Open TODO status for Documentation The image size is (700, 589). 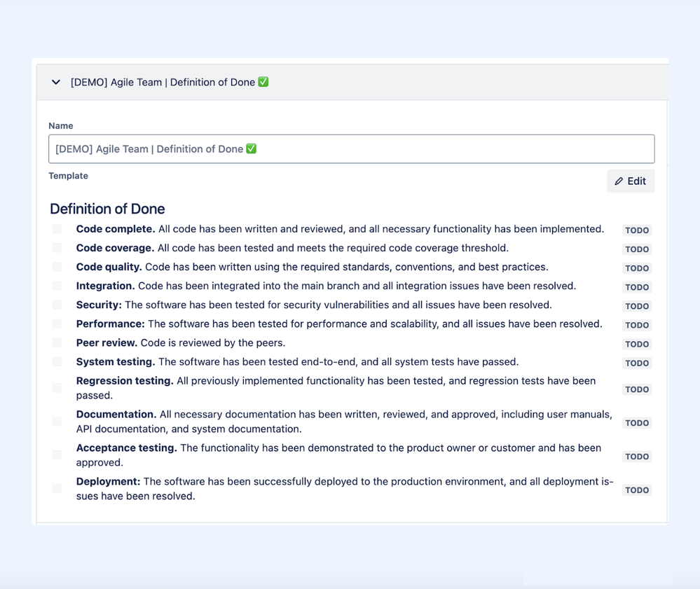(x=637, y=422)
